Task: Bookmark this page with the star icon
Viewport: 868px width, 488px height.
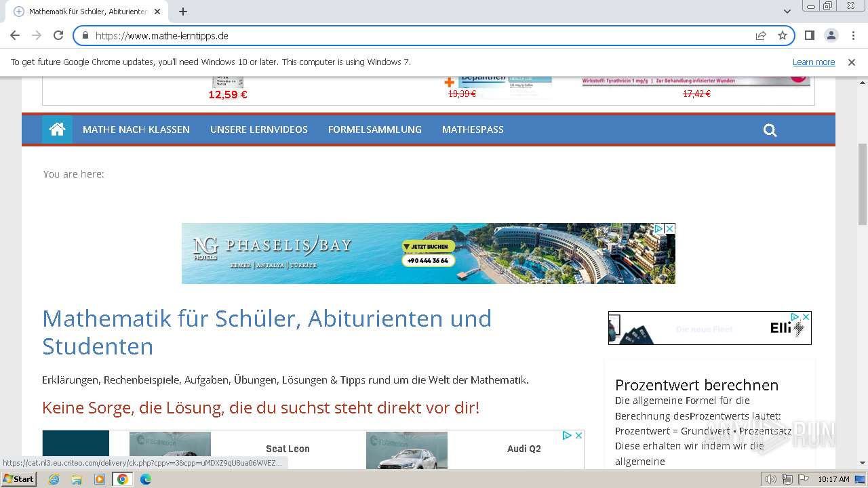Action: point(783,36)
